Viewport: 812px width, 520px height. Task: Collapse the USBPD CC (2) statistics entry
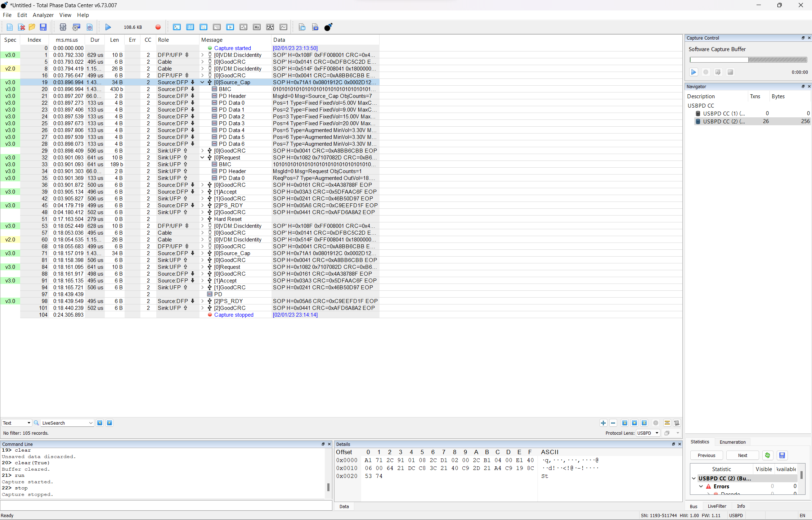point(693,478)
